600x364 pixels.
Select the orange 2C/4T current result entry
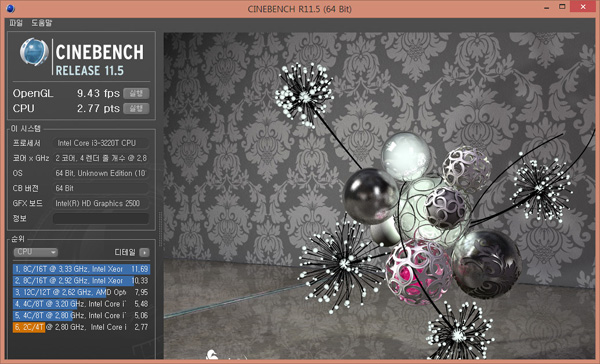pos(81,327)
